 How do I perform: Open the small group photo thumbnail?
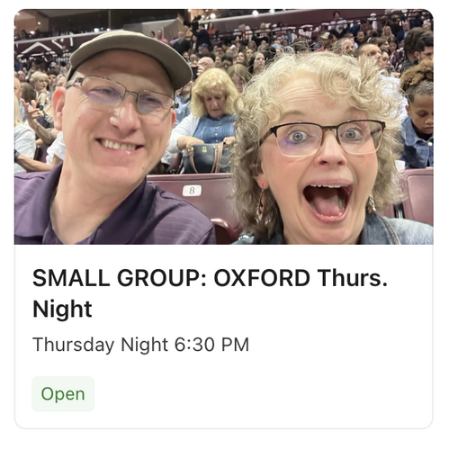224,127
